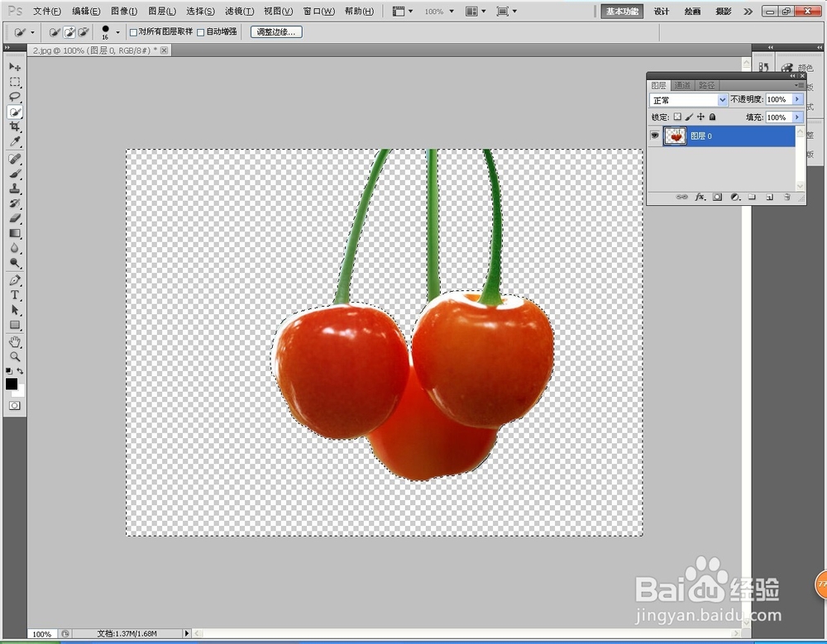Open the 编辑(E) menu

[86, 11]
